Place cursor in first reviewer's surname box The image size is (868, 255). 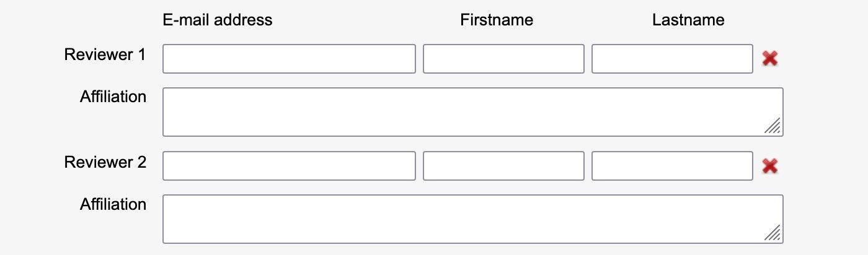pos(672,59)
